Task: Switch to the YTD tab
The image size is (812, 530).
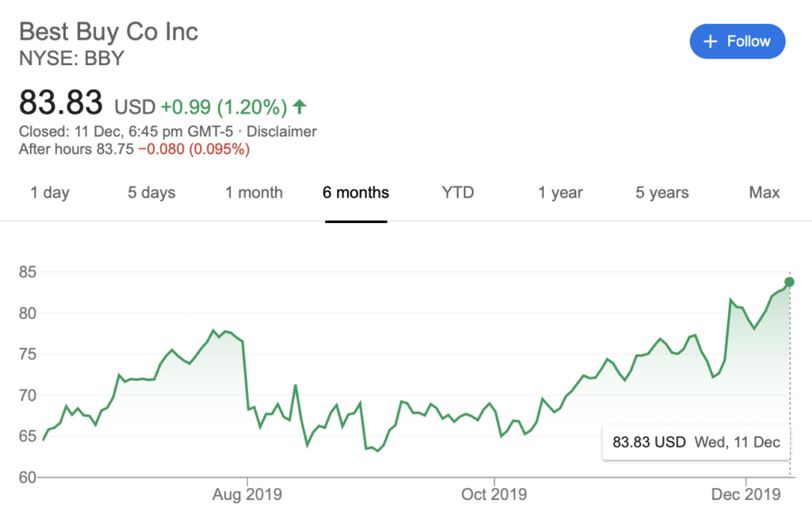Action: [458, 193]
